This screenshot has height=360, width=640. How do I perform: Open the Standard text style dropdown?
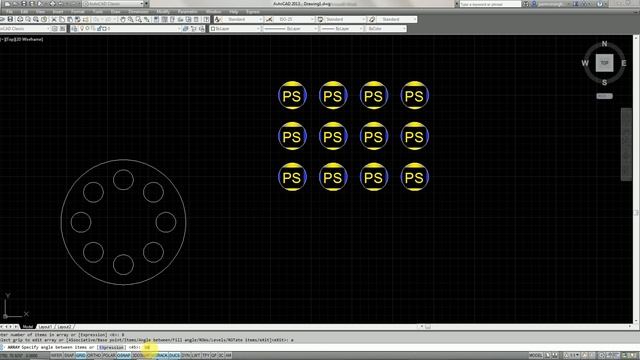[x=242, y=19]
